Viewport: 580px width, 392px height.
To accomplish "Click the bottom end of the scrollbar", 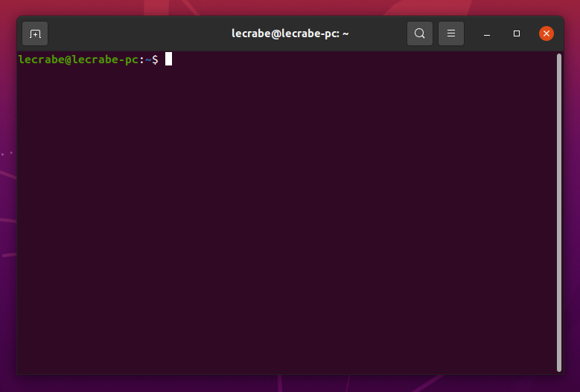I will [559, 369].
